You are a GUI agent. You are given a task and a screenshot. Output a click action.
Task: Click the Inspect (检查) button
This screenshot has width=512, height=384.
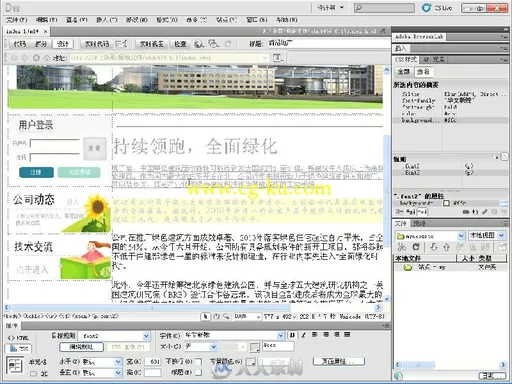[180, 44]
